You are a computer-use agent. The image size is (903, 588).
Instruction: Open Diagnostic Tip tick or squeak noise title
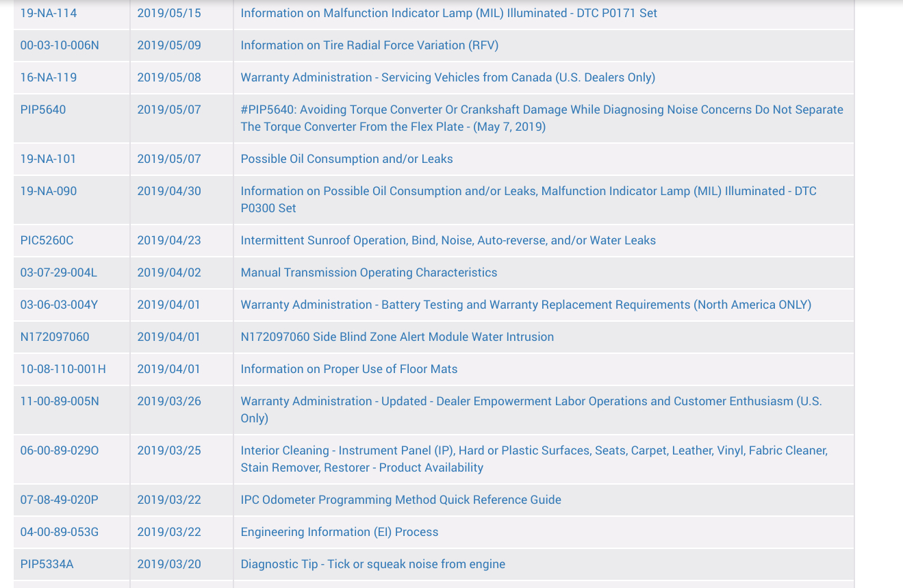pos(373,564)
